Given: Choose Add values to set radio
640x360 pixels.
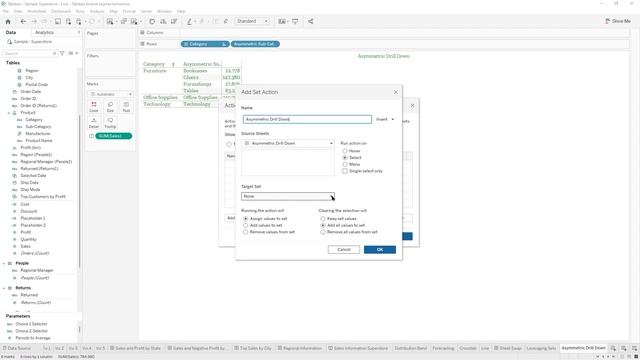Looking at the screenshot, I should (246, 225).
